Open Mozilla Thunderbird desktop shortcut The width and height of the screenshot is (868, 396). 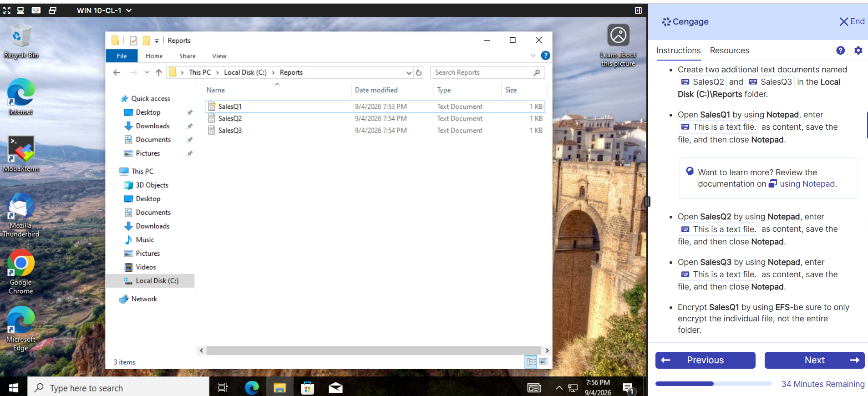[20, 215]
